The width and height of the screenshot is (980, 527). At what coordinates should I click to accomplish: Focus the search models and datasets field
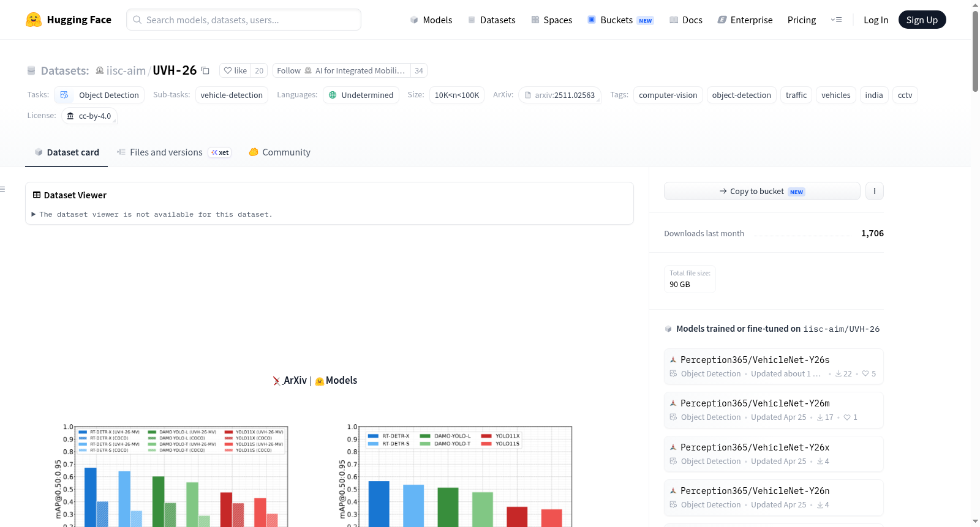pyautogui.click(x=244, y=20)
